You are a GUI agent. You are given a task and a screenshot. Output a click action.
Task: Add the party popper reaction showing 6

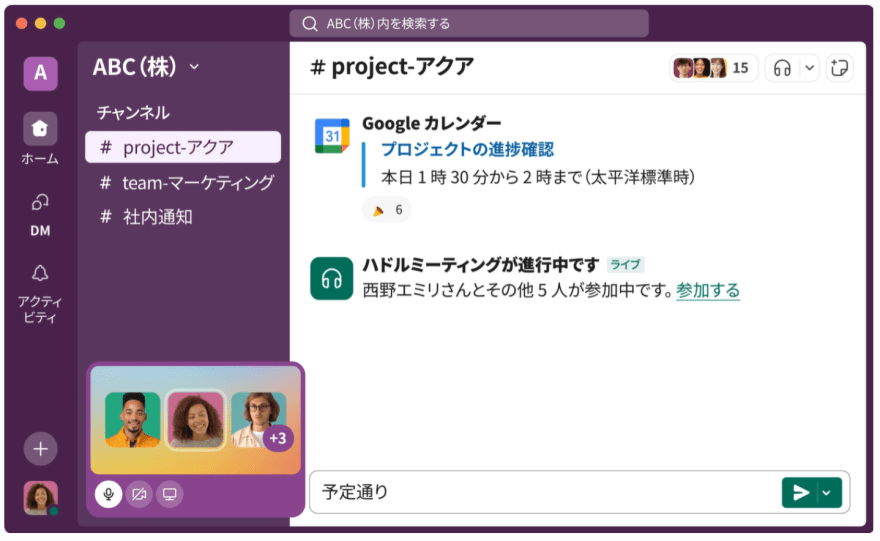coord(387,210)
